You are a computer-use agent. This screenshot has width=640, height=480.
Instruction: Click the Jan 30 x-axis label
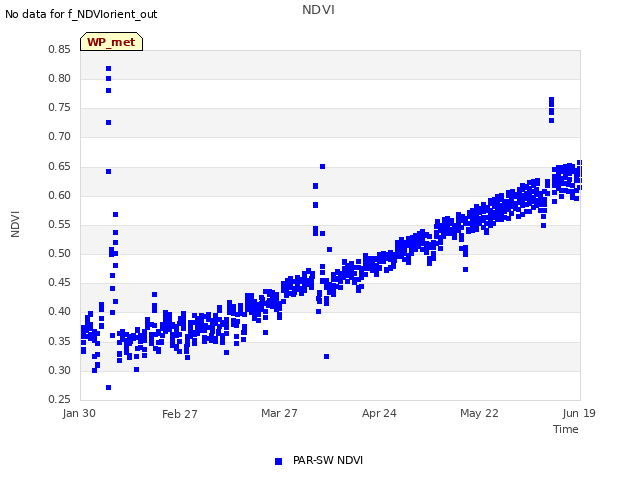pyautogui.click(x=79, y=413)
